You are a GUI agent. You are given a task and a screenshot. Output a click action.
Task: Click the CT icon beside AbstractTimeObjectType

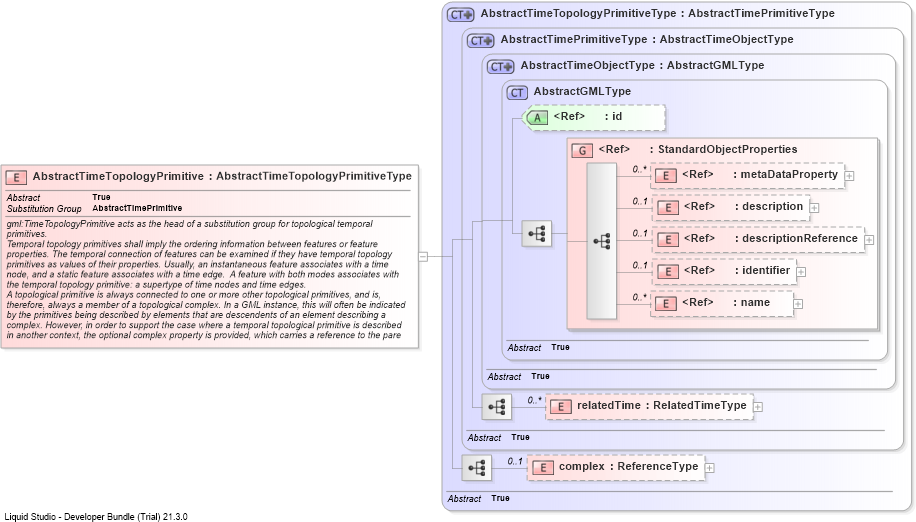click(x=501, y=67)
